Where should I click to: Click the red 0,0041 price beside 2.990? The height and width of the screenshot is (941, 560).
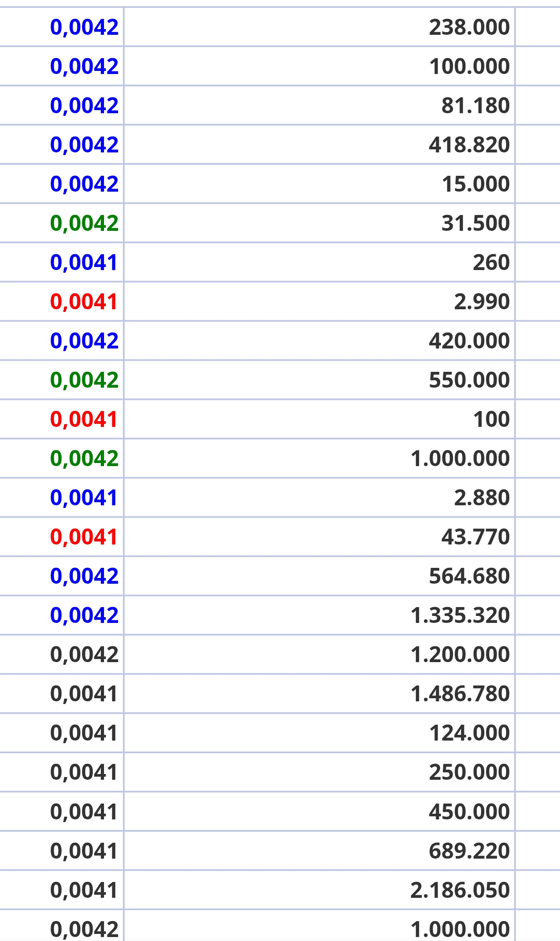pyautogui.click(x=84, y=301)
